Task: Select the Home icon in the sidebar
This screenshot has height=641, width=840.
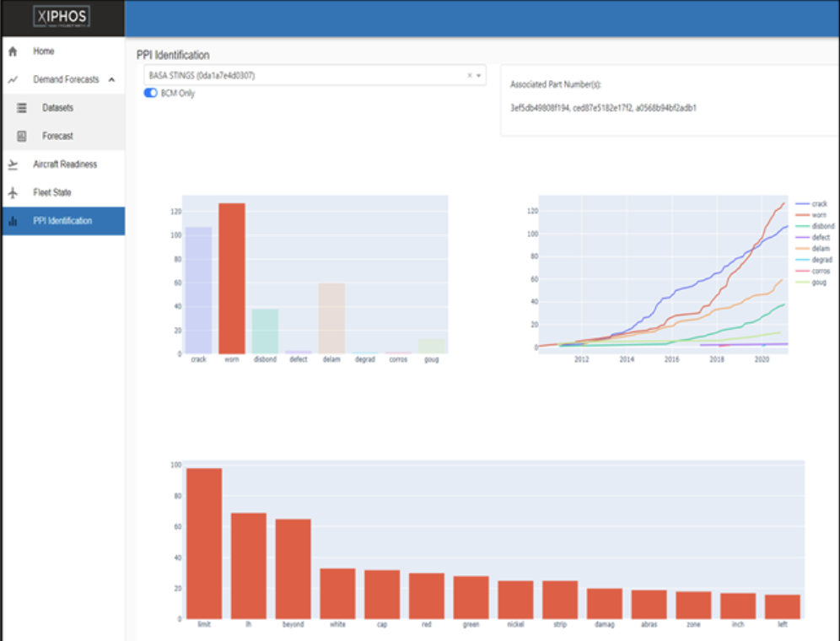Action: pos(12,51)
